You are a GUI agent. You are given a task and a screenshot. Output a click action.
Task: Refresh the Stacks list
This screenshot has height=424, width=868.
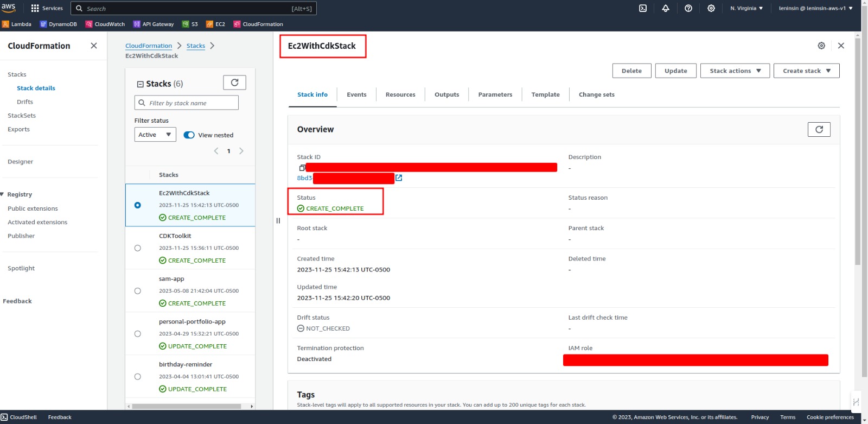tap(234, 83)
